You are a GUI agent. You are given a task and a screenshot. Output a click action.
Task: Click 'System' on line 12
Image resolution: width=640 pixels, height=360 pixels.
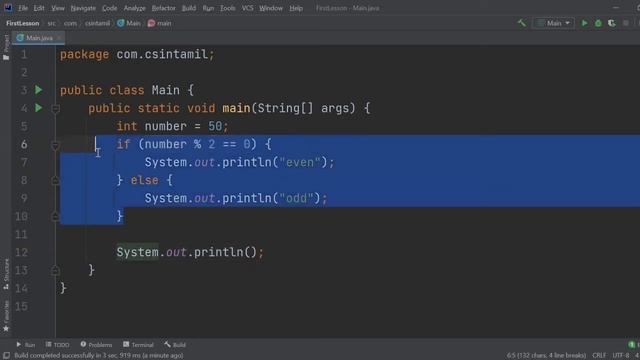[x=137, y=252]
